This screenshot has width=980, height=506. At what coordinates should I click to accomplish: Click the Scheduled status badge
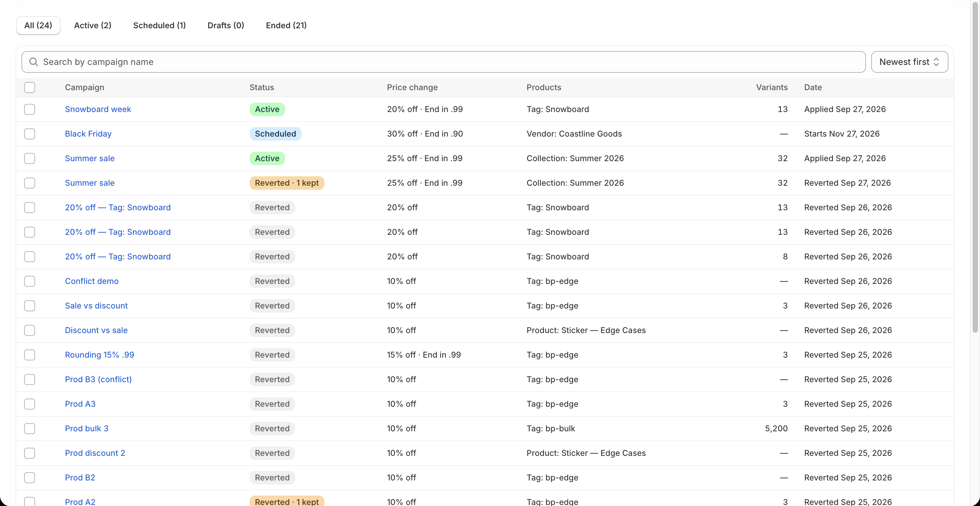(x=275, y=134)
